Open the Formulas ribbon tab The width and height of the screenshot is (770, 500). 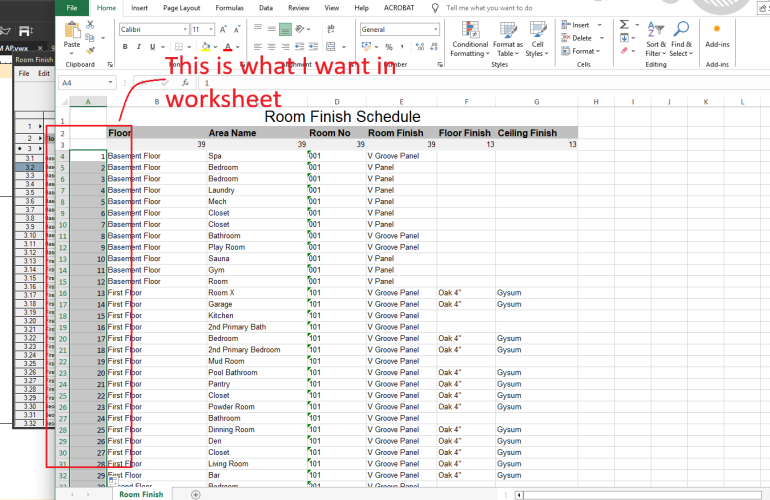tap(229, 7)
